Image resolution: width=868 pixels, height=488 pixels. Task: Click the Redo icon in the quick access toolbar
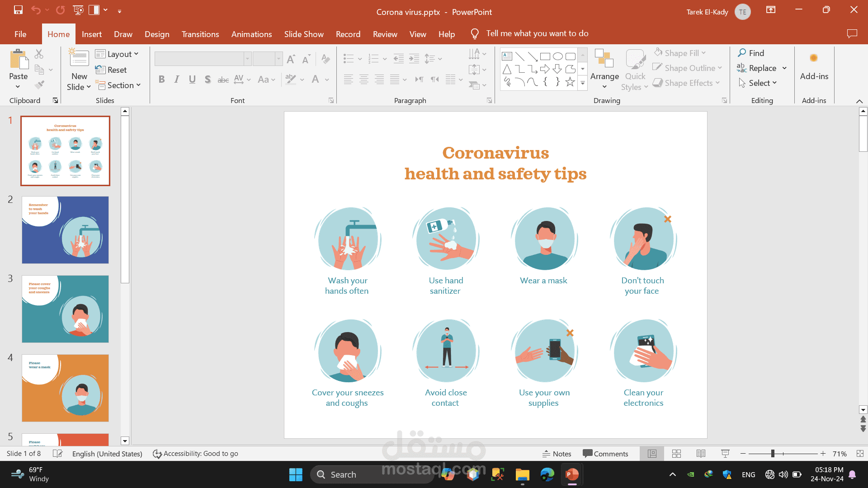[x=60, y=10]
